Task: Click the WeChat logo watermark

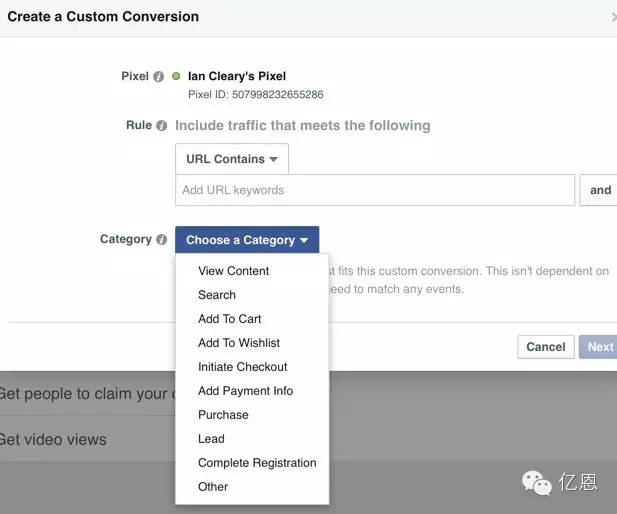Action: click(x=536, y=483)
